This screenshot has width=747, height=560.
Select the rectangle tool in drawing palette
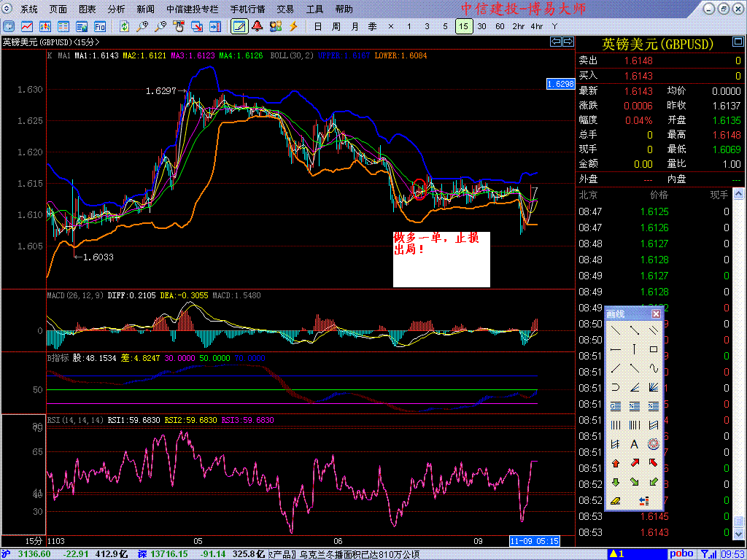(x=653, y=349)
